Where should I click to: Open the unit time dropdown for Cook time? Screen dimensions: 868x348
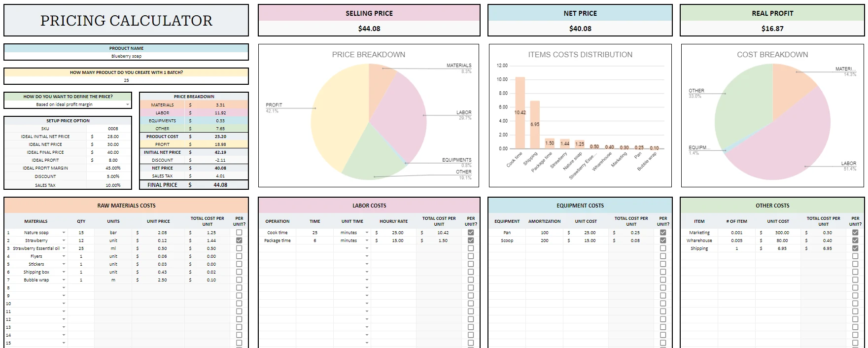tap(367, 233)
